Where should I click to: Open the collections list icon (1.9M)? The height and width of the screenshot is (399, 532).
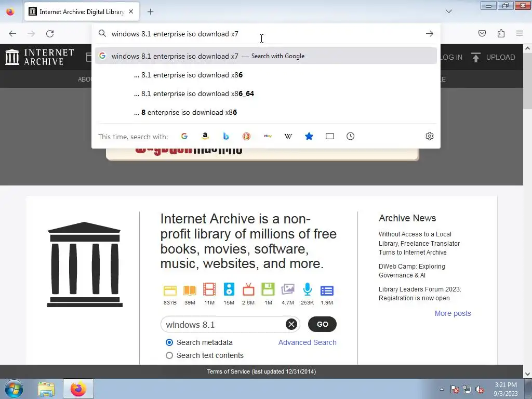tap(327, 291)
